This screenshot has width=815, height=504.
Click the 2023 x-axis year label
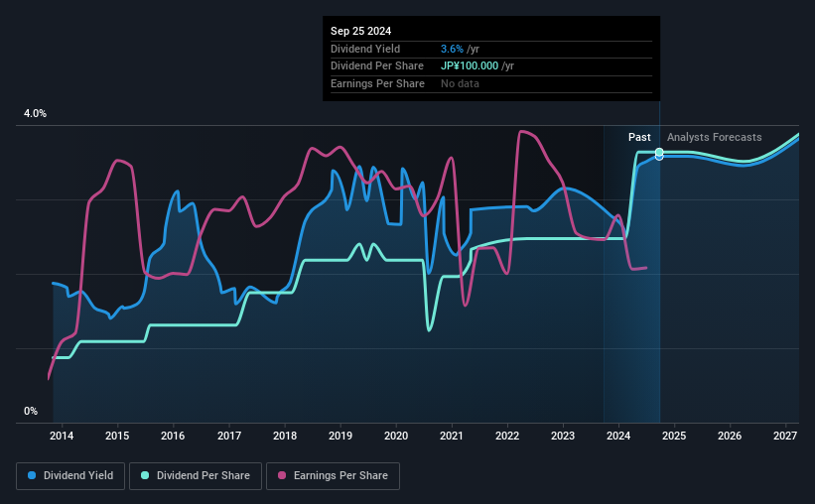coord(563,436)
